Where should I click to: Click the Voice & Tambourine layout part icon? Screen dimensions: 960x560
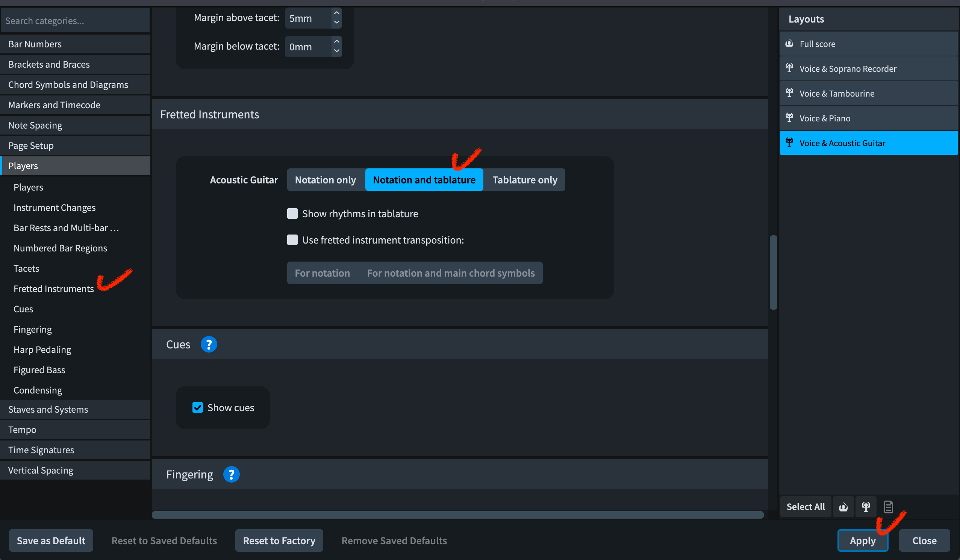point(789,93)
